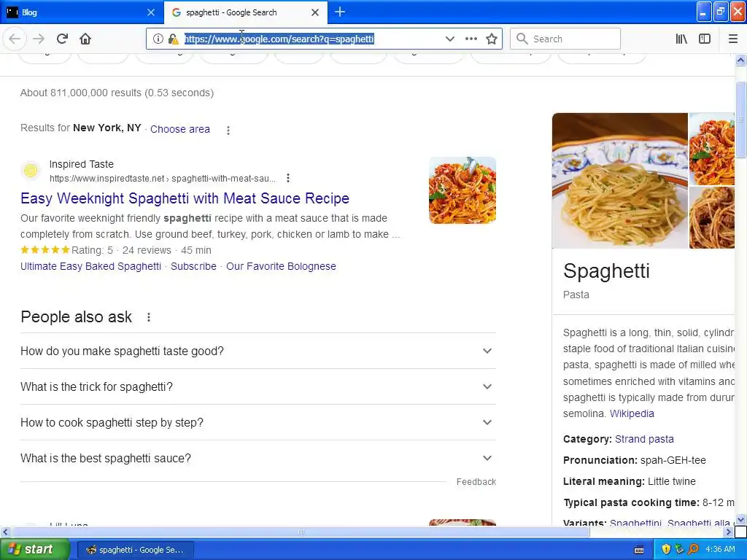Toggle the sidebar view icon
The height and width of the screenshot is (560, 747).
click(705, 39)
